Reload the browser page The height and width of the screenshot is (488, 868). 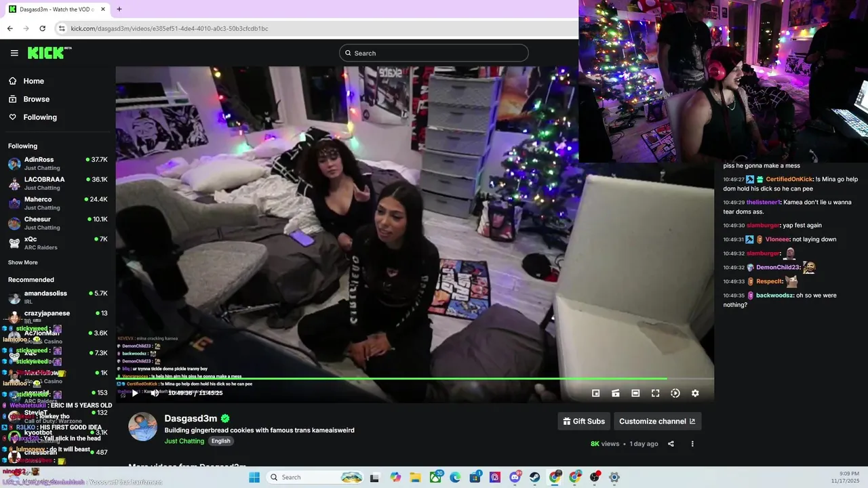[x=42, y=28]
